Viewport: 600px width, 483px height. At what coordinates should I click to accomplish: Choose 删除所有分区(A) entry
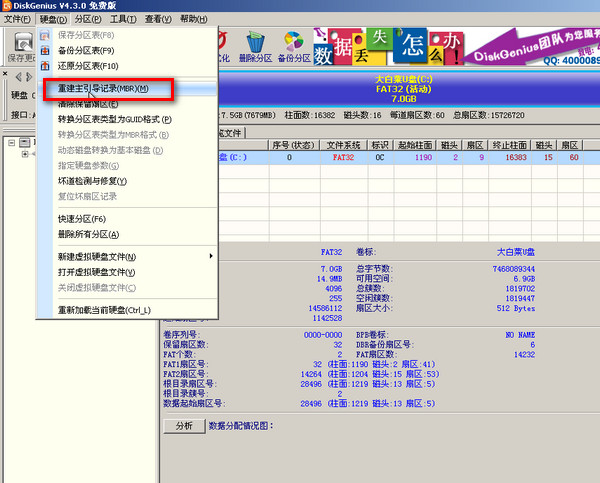pos(88,234)
